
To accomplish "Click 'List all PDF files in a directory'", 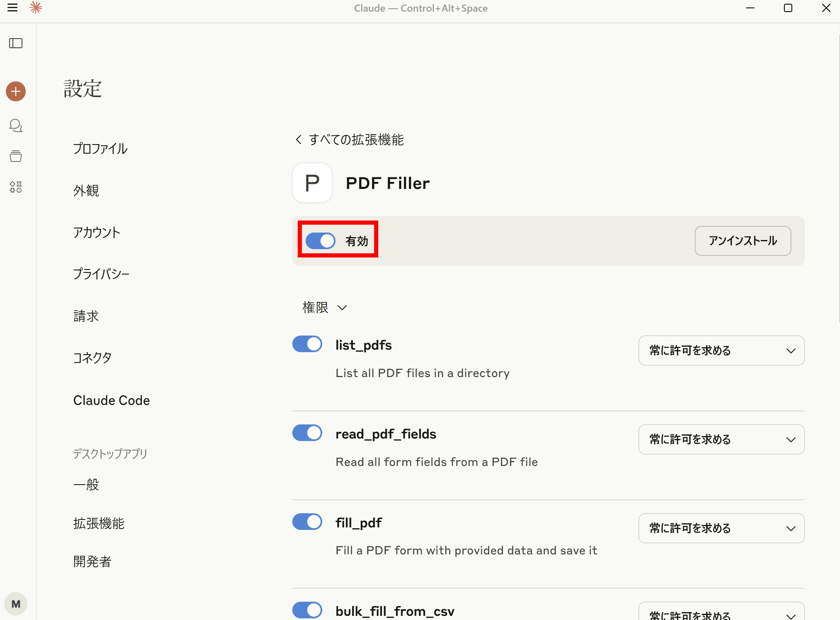I will click(x=423, y=373).
